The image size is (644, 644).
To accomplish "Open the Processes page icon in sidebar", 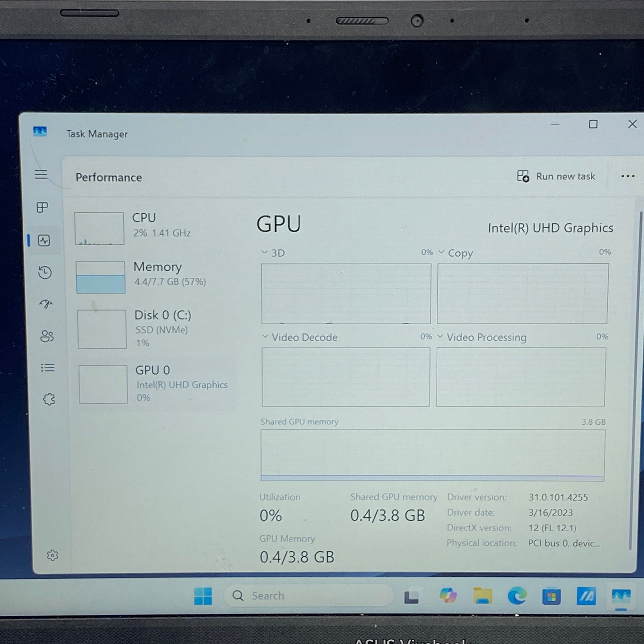I will pos(42,207).
